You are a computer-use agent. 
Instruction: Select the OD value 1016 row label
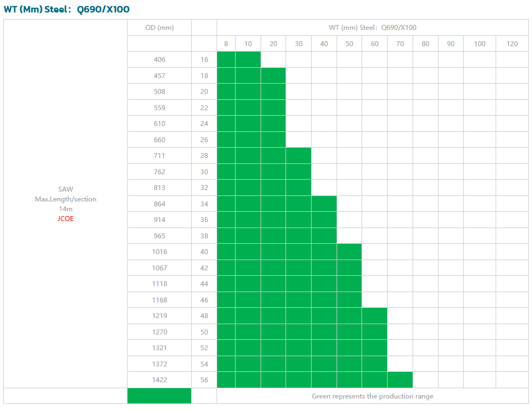[x=159, y=252]
